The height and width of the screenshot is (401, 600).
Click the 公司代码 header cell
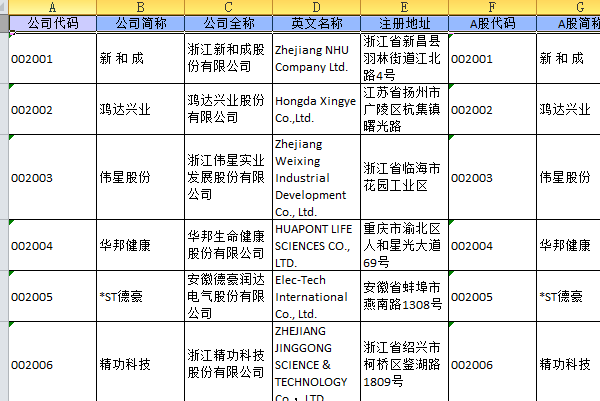point(52,23)
